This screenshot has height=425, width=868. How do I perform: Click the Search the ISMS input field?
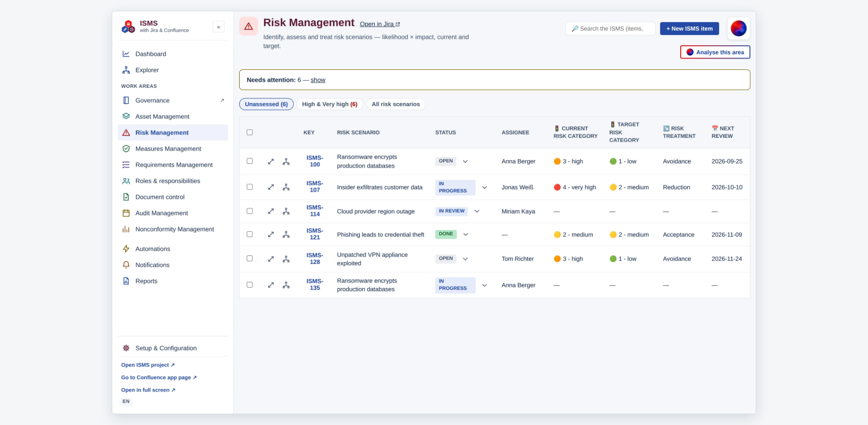(610, 28)
